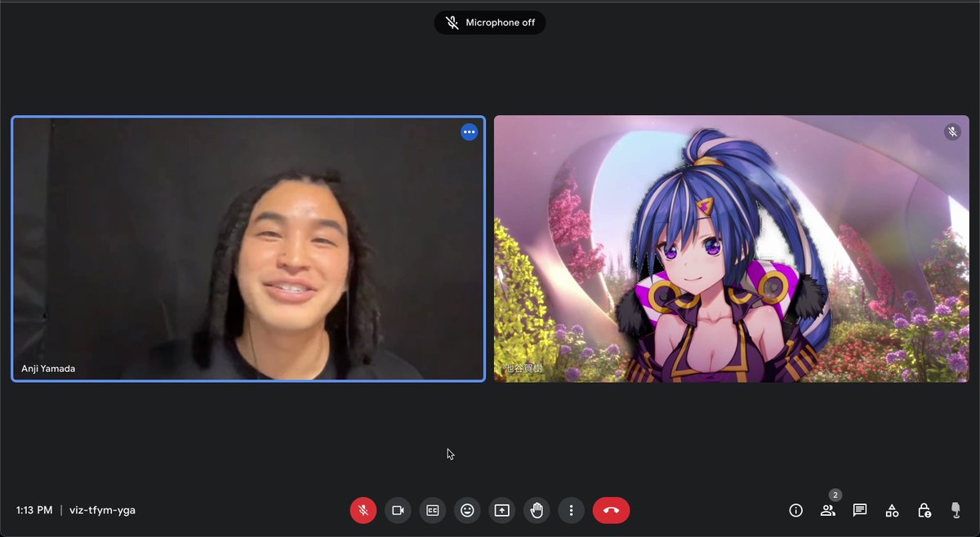The image size is (980, 537).
Task: Raise your hand
Action: [537, 510]
